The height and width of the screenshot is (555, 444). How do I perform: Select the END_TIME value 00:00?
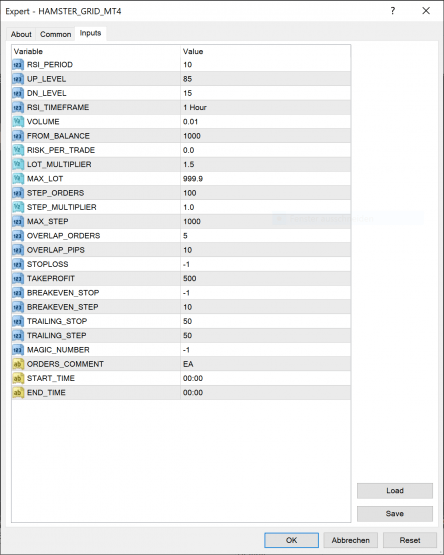tap(193, 393)
